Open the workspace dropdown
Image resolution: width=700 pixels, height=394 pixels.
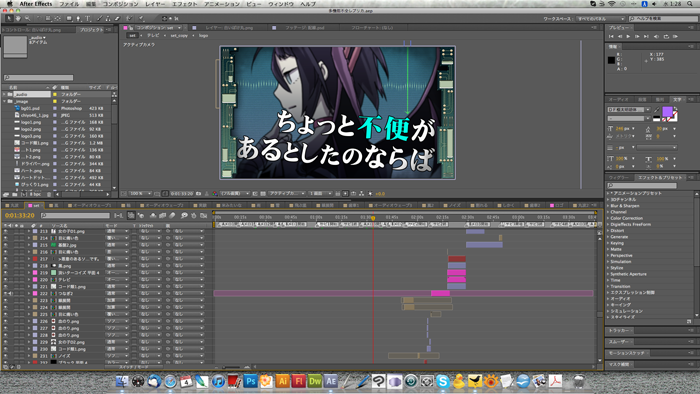[600, 19]
